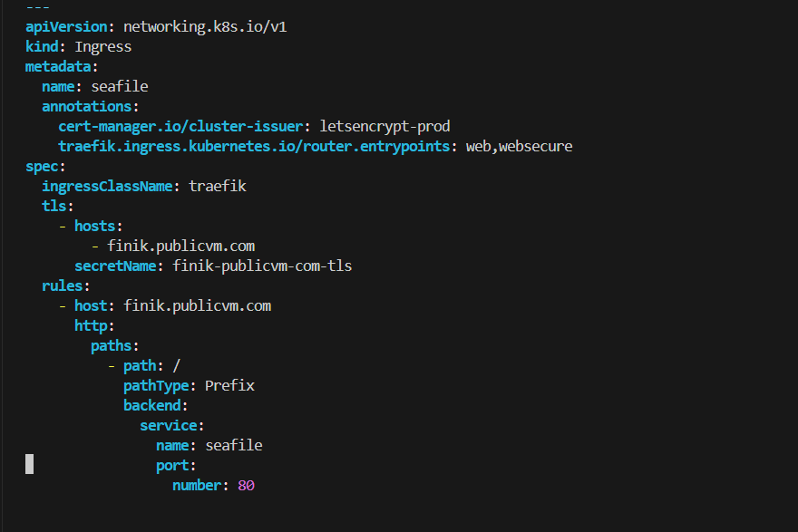This screenshot has width=798, height=532.
Task: Click seafile value under metadata name
Action: point(120,86)
